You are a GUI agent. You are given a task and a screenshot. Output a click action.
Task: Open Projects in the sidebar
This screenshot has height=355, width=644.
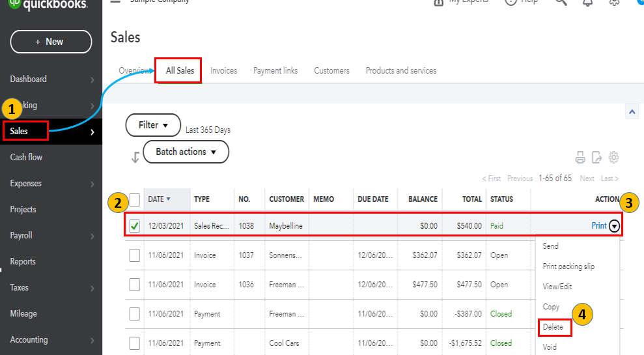pos(23,210)
